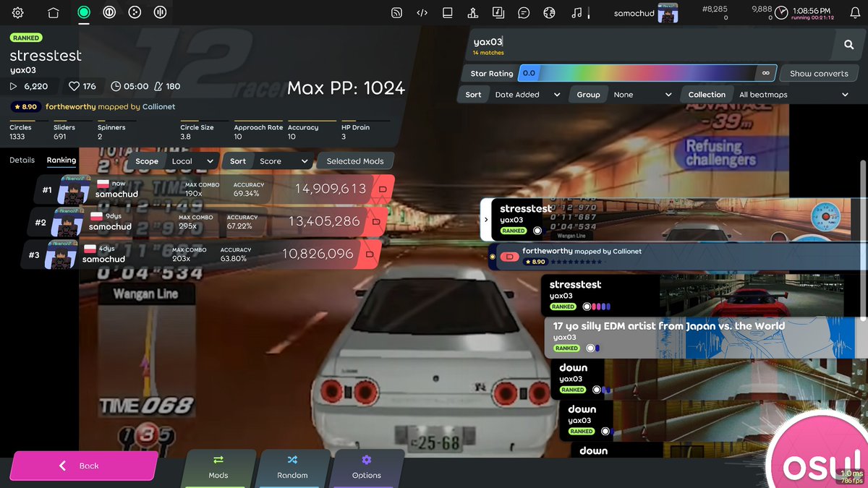Select the osu! standard ruleset icon

[84, 12]
